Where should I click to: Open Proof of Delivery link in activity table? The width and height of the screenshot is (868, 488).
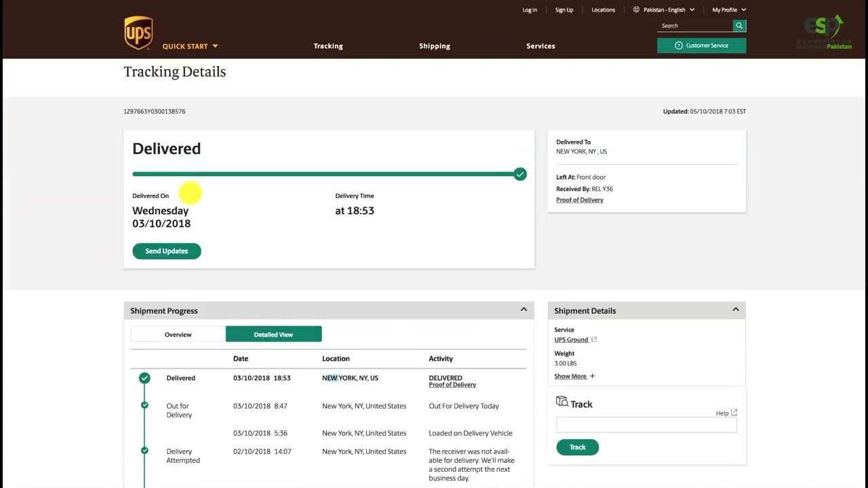[x=452, y=385]
